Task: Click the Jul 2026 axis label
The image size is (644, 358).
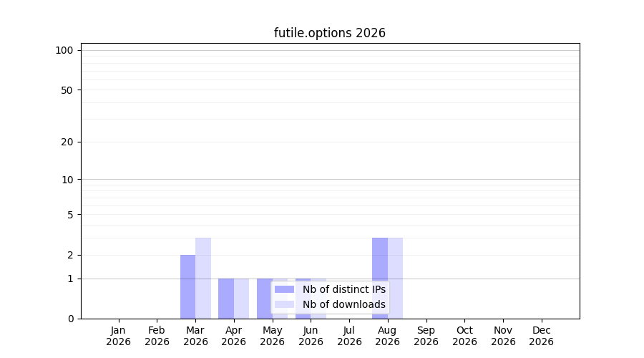Action: [349, 336]
